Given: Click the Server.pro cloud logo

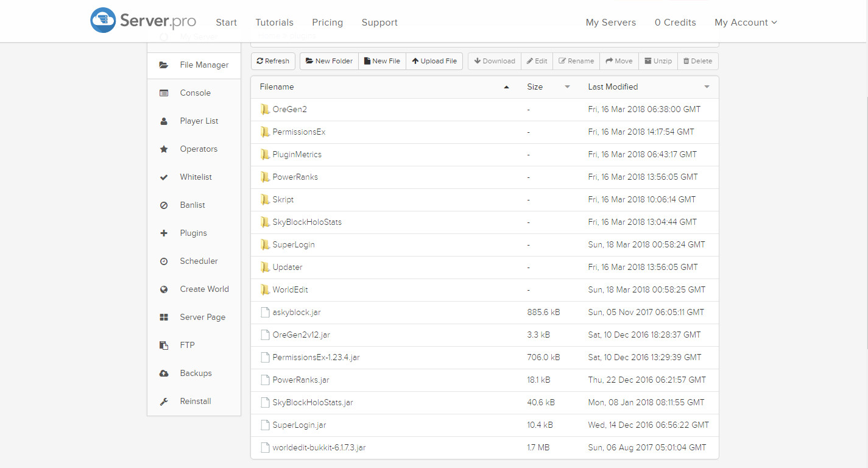Looking at the screenshot, I should point(103,20).
